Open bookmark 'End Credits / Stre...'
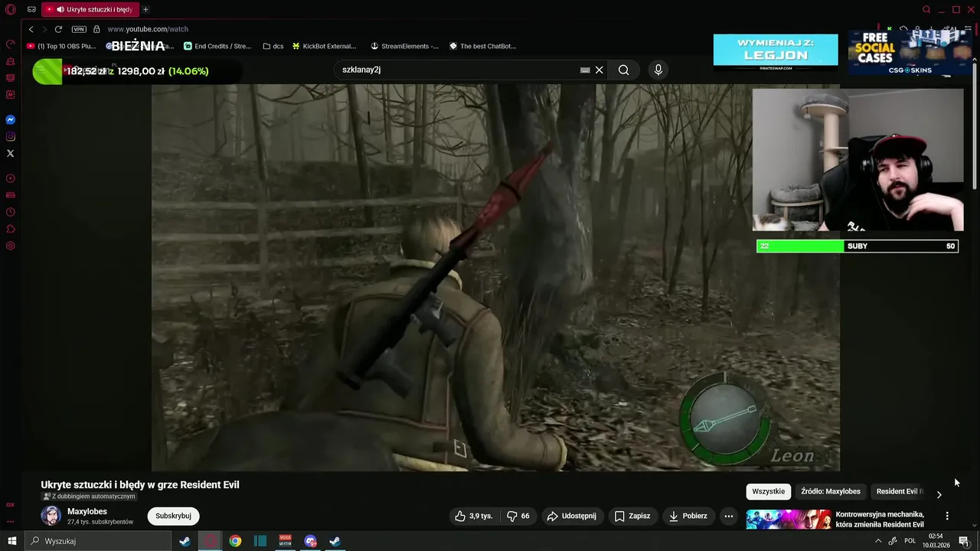 pos(217,46)
